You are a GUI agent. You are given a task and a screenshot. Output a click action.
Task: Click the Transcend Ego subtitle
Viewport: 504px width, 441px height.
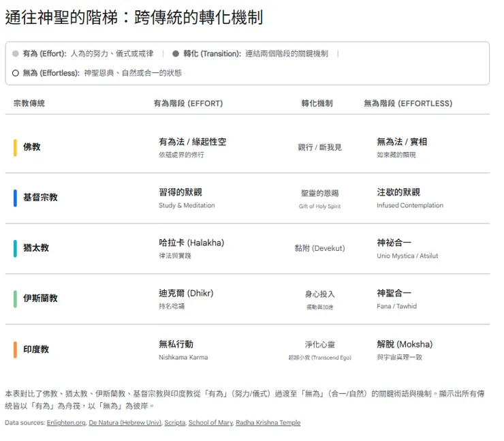(319, 358)
